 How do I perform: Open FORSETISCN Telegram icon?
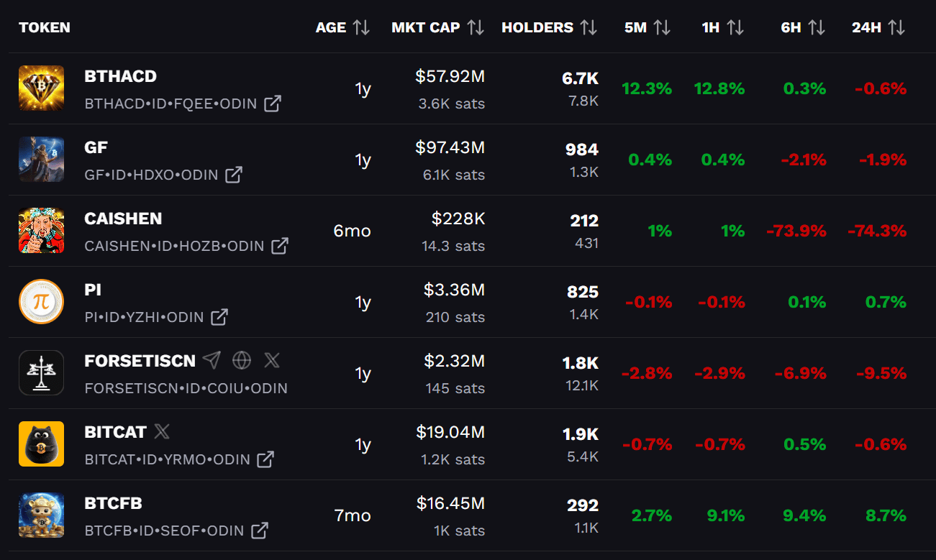[212, 360]
